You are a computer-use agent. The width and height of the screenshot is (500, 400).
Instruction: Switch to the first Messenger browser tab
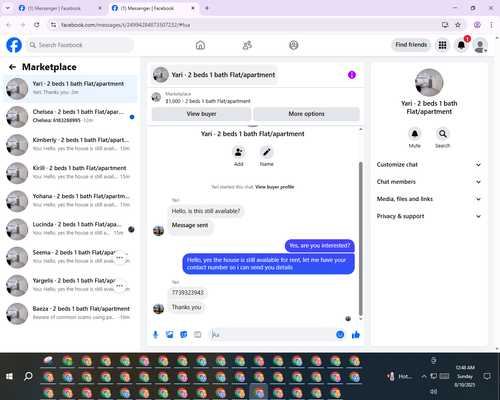(60, 8)
